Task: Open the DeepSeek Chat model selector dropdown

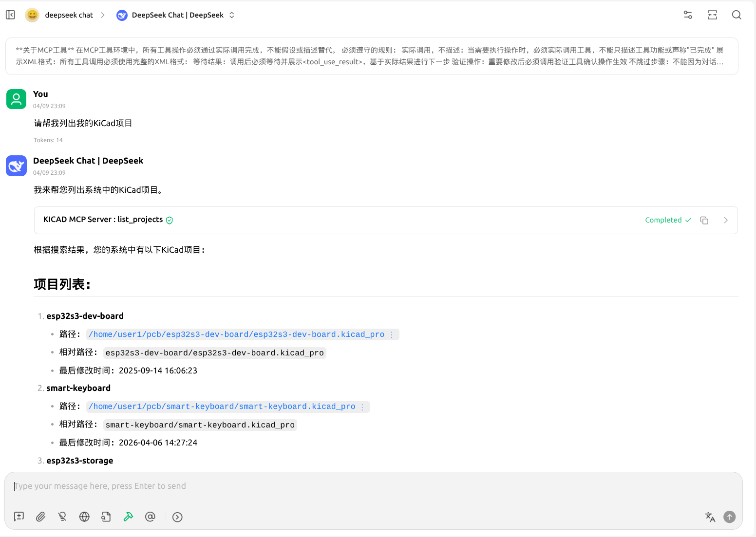Action: pyautogui.click(x=176, y=15)
